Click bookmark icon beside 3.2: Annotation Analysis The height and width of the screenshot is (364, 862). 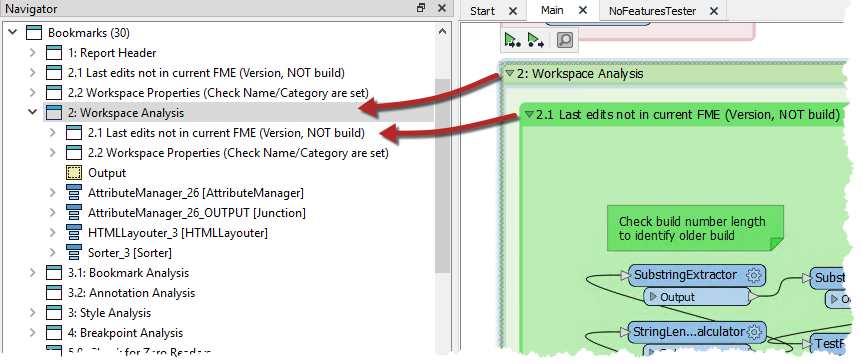pos(54,293)
